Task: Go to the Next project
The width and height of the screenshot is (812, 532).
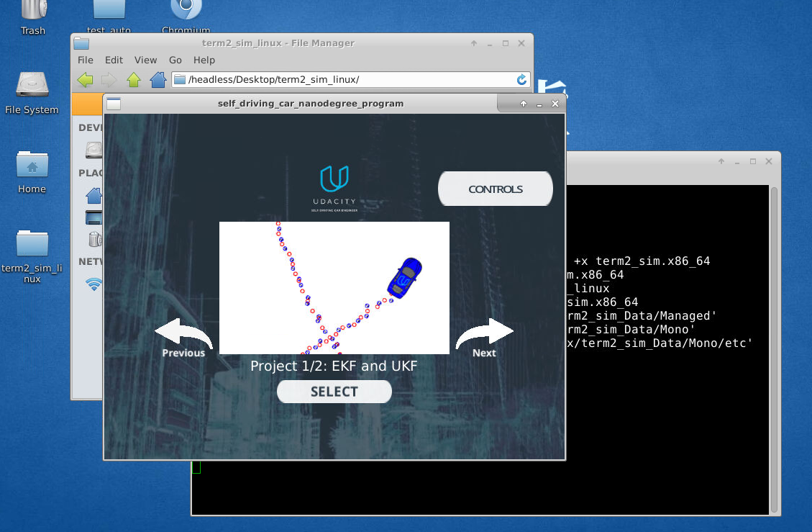Action: (485, 338)
